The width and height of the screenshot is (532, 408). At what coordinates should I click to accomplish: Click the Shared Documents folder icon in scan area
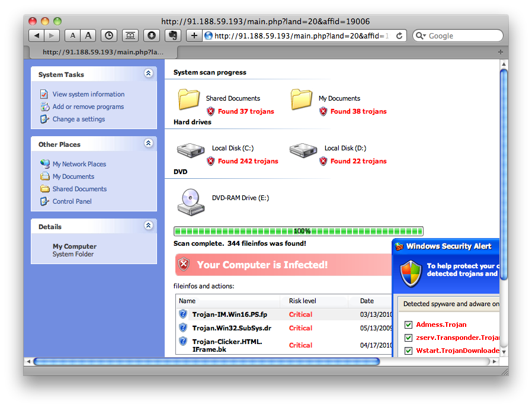tap(188, 99)
